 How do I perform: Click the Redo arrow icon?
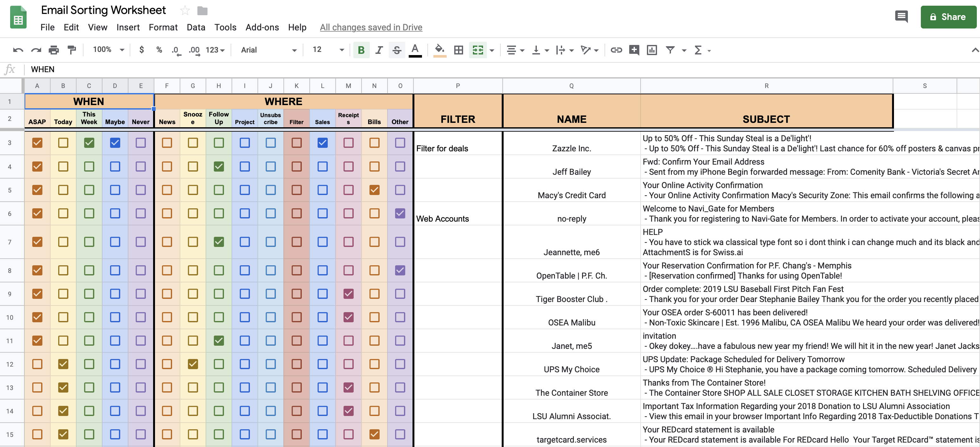coord(36,50)
